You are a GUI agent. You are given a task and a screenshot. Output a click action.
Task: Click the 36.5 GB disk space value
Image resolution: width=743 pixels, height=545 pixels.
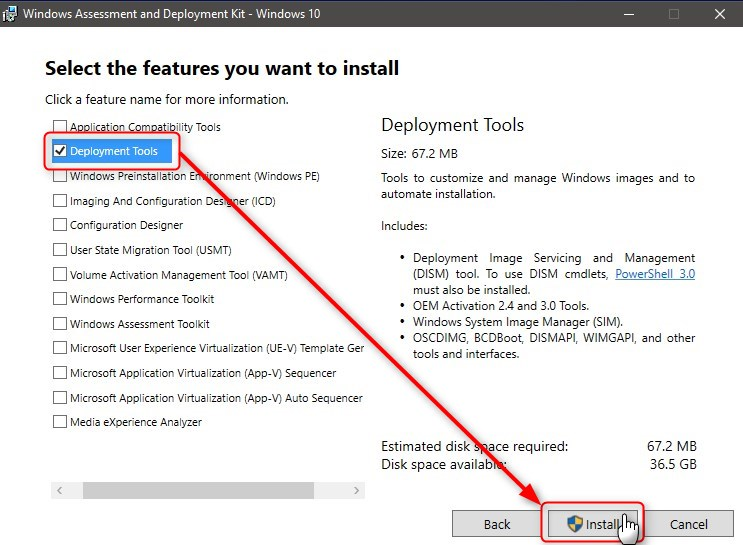pos(673,464)
